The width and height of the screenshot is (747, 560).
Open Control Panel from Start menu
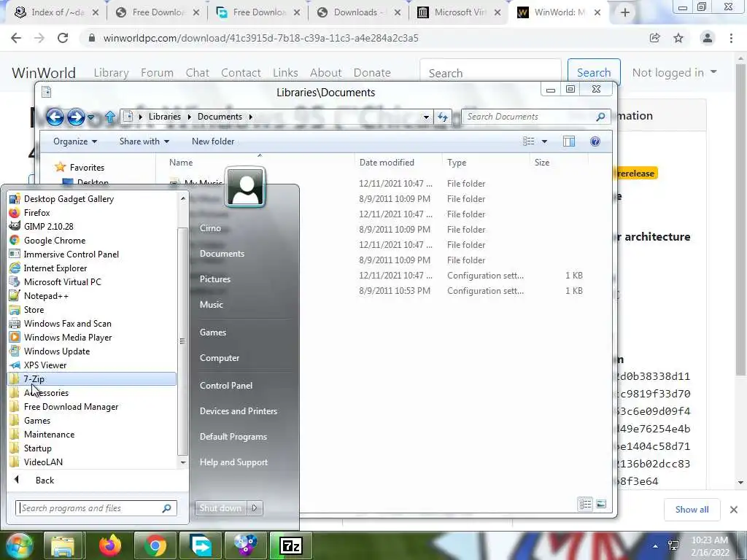pyautogui.click(x=226, y=385)
